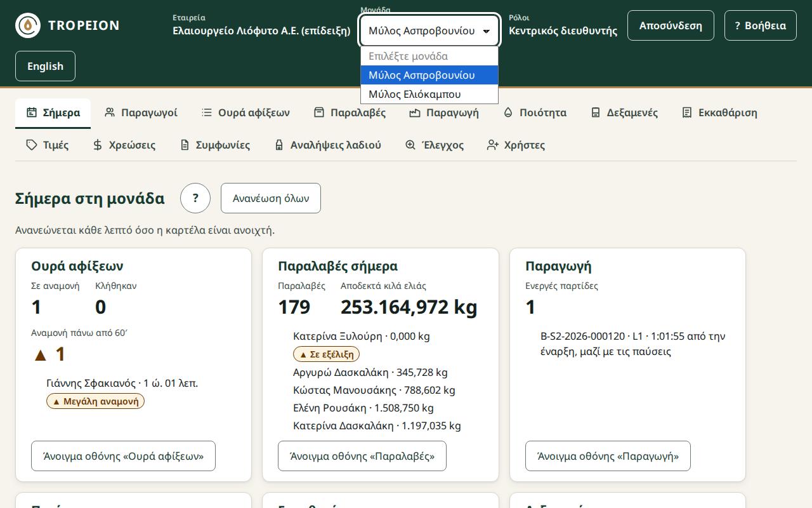The height and width of the screenshot is (508, 812).
Task: Click the box icon next to Παραλαβές
Action: 319,112
